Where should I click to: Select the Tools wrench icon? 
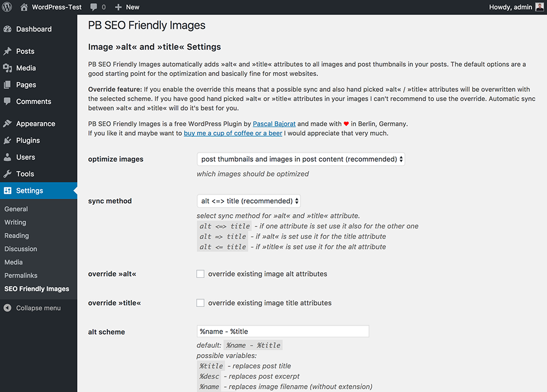(x=7, y=174)
